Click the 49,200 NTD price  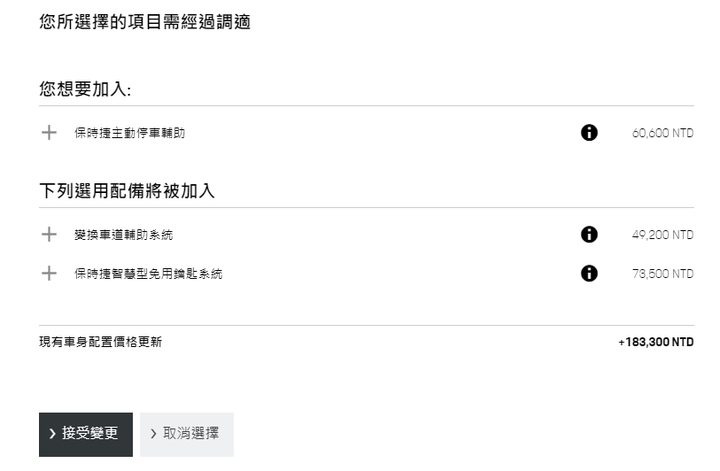pyautogui.click(x=663, y=235)
